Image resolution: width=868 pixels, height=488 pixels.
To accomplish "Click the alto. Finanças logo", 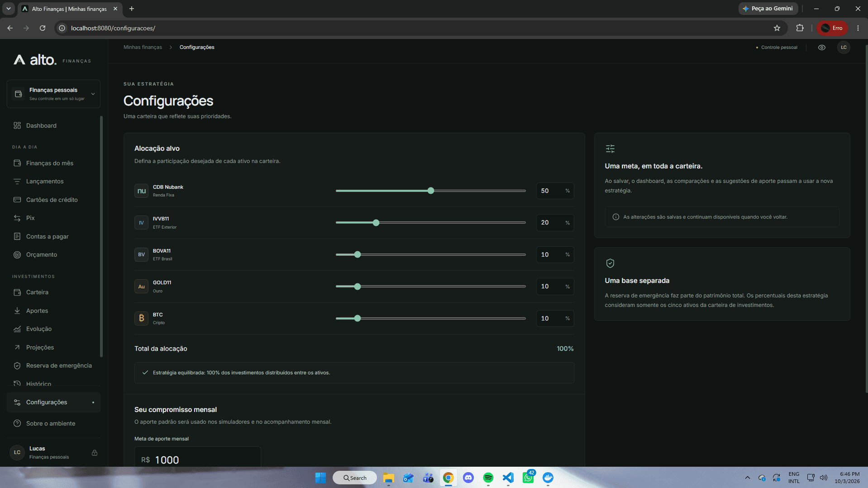I will point(52,60).
